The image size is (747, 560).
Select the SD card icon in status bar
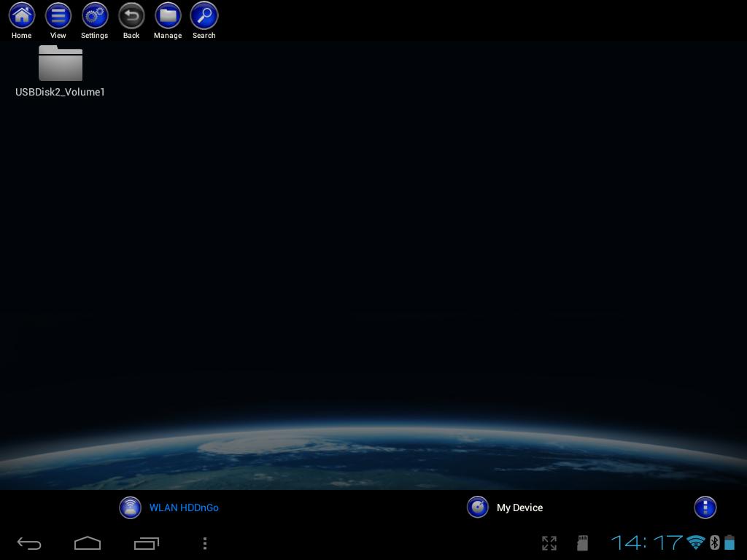click(582, 542)
